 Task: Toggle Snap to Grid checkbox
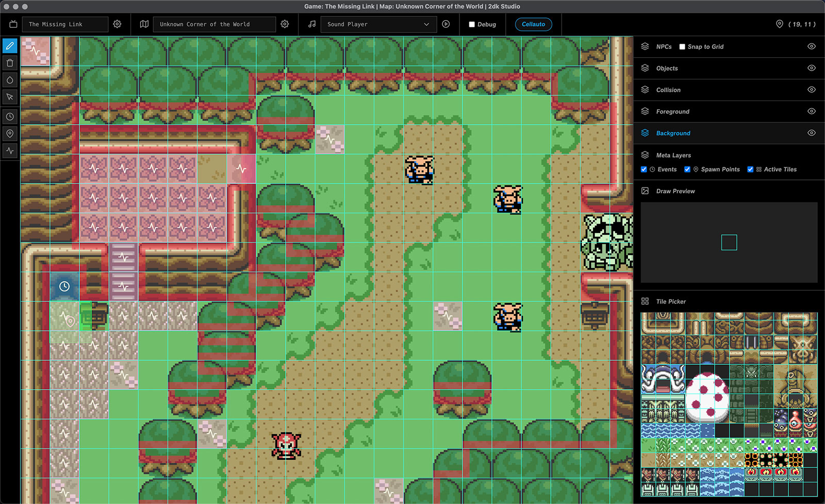682,47
